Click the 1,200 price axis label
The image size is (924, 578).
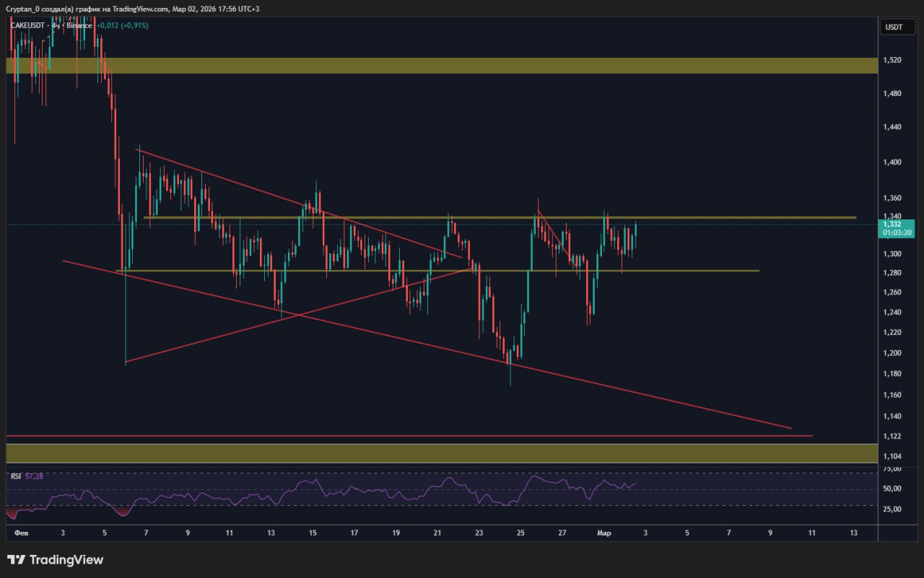[892, 353]
